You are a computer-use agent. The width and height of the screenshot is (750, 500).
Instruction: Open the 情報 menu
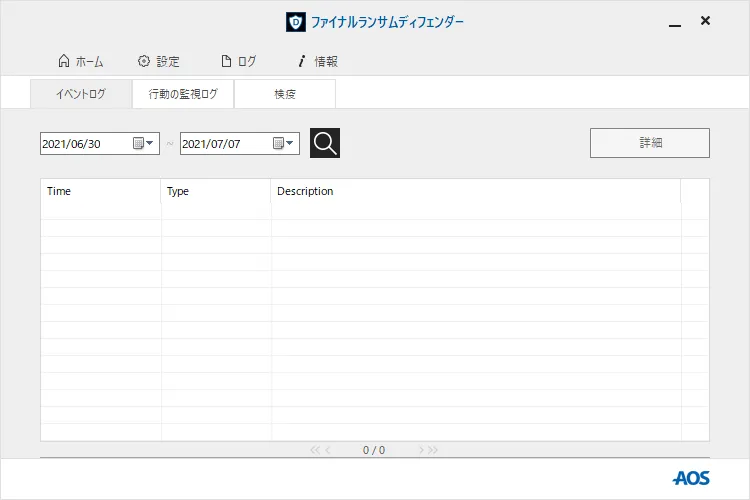point(318,61)
